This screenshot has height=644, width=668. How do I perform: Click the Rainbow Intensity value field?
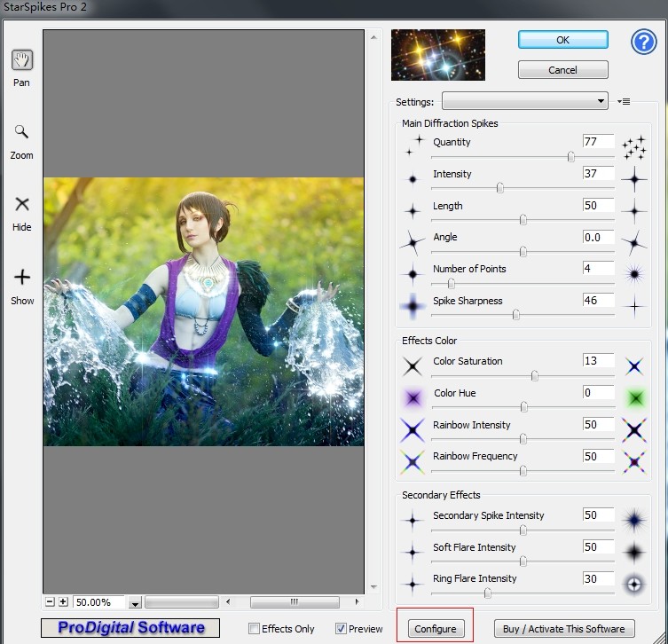pyautogui.click(x=599, y=424)
